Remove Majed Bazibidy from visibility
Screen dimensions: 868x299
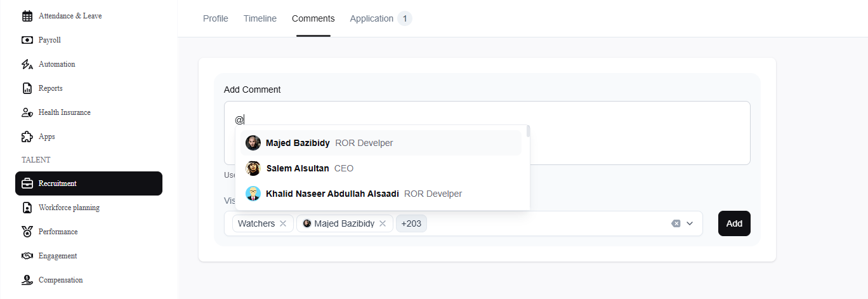pyautogui.click(x=383, y=223)
